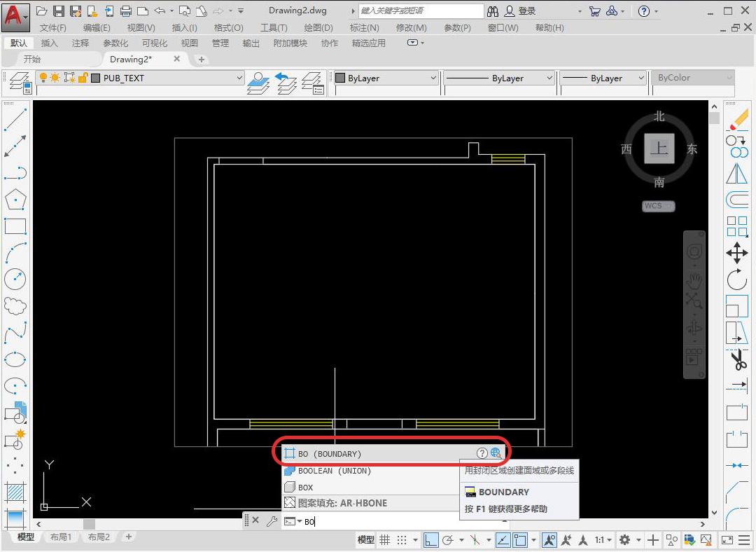Select the Rectangle draw tool
This screenshot has height=552, width=756.
(15, 226)
